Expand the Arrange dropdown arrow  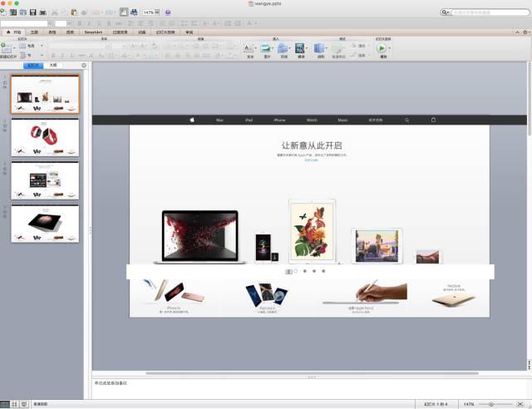326,48
